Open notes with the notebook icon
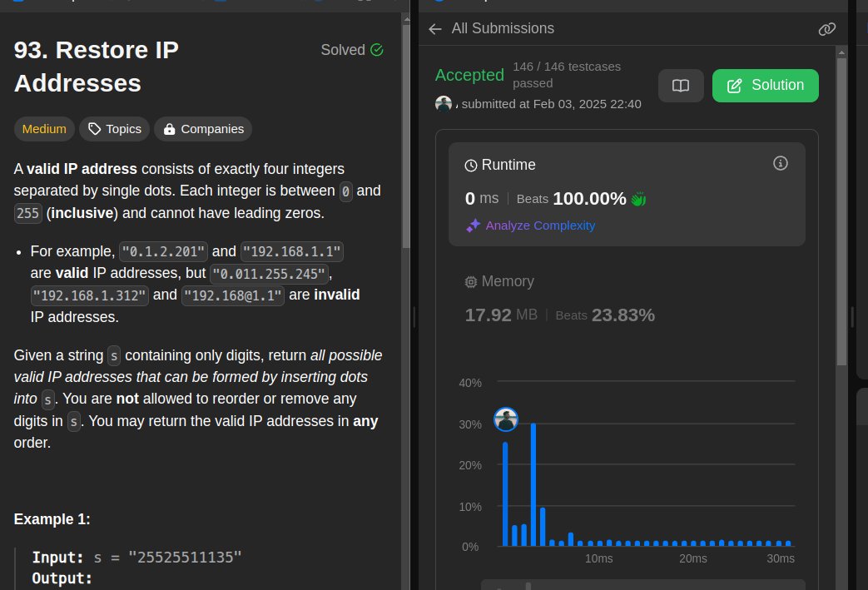Viewport: 868px width, 590px height. [681, 85]
